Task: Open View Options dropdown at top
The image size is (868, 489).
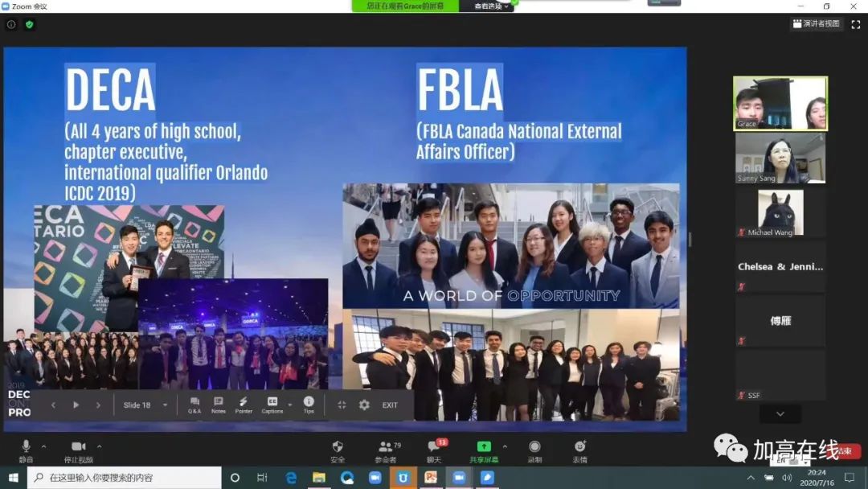Action: [x=490, y=6]
